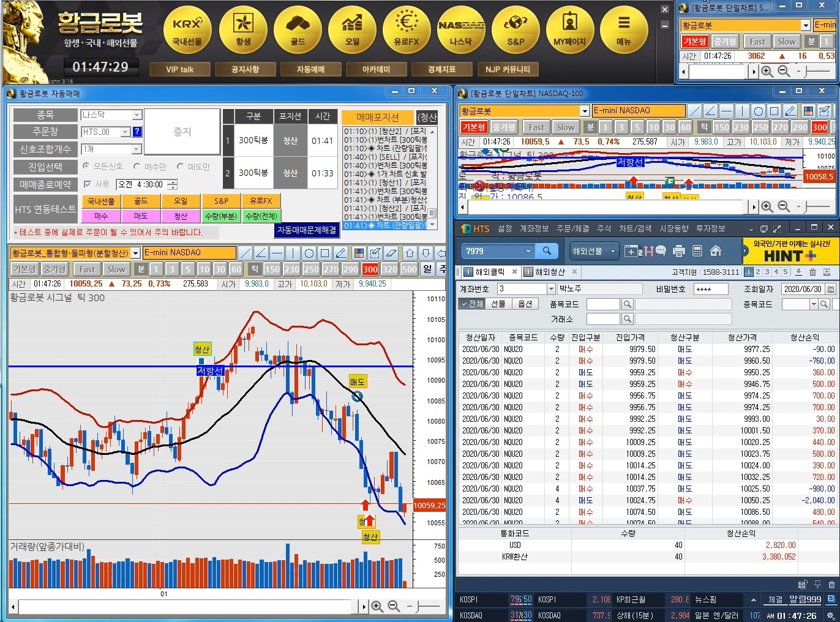
Task: Expand 황금로봇_통합형-돌파형 strategy dropdown
Action: point(135,253)
